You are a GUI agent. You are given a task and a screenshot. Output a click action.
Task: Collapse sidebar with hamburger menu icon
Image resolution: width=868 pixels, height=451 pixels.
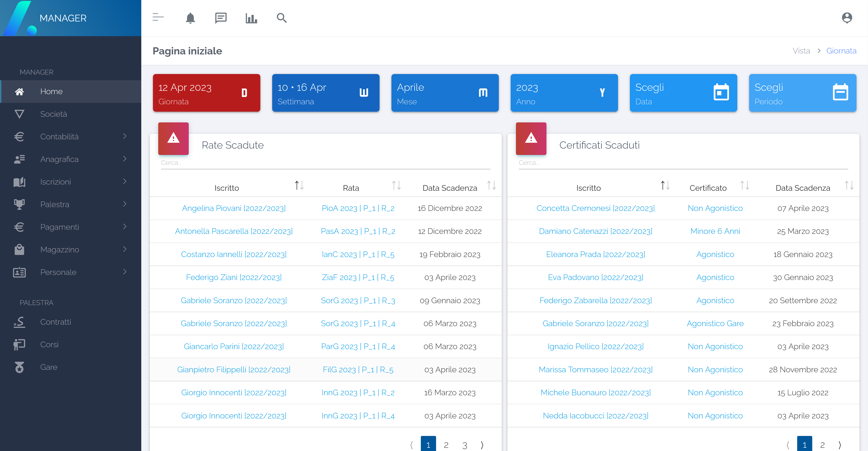pyautogui.click(x=158, y=17)
